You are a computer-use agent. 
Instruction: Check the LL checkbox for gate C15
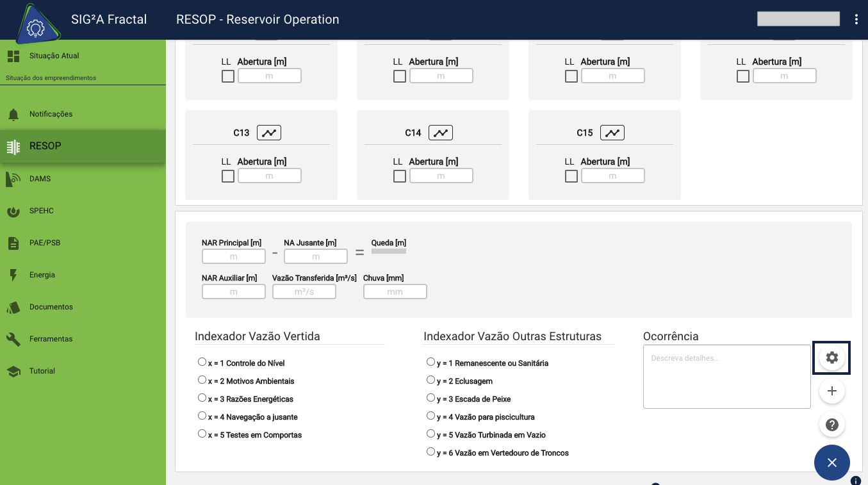tap(571, 176)
